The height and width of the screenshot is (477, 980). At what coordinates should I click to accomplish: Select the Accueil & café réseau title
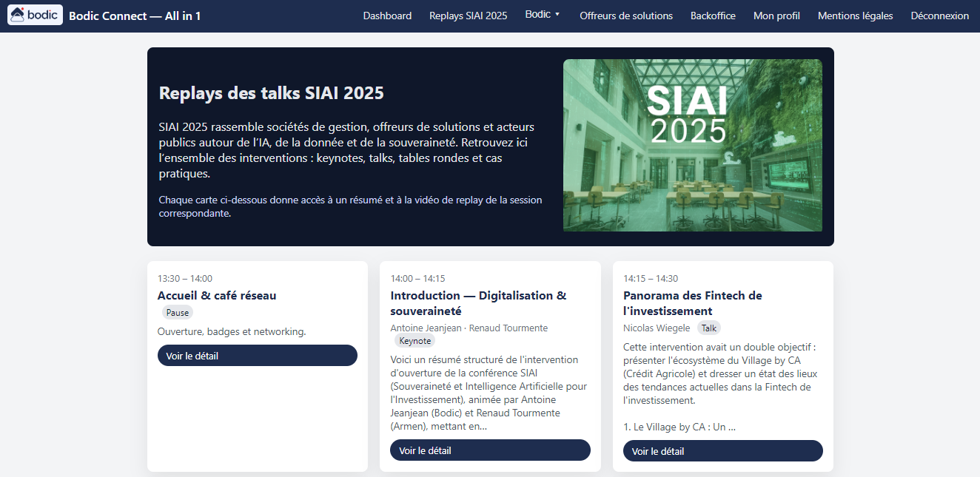point(216,295)
